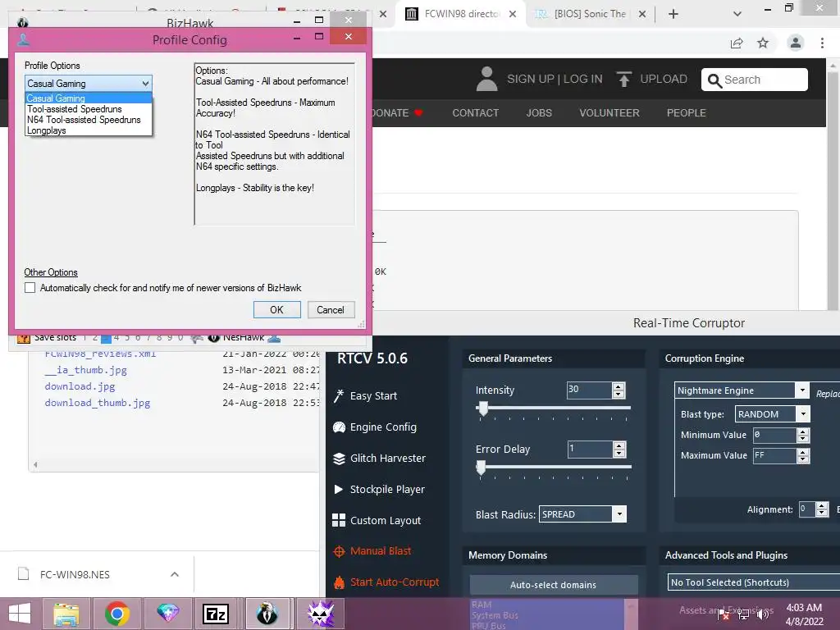Select N64 Tool-assisted Speedruns profile option
Viewport: 840px width, 630px height.
point(89,120)
